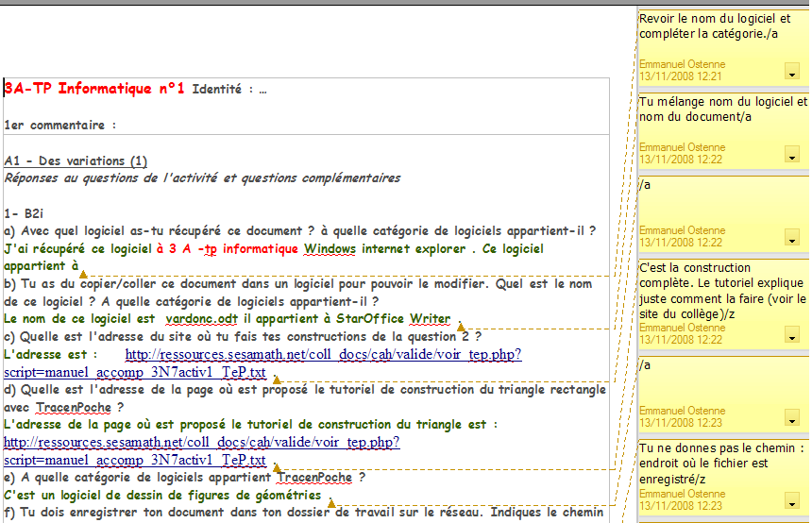Click italic line 'Réponses au questions de l'activité'
Viewport: 812px width, 523px height.
coord(202,178)
